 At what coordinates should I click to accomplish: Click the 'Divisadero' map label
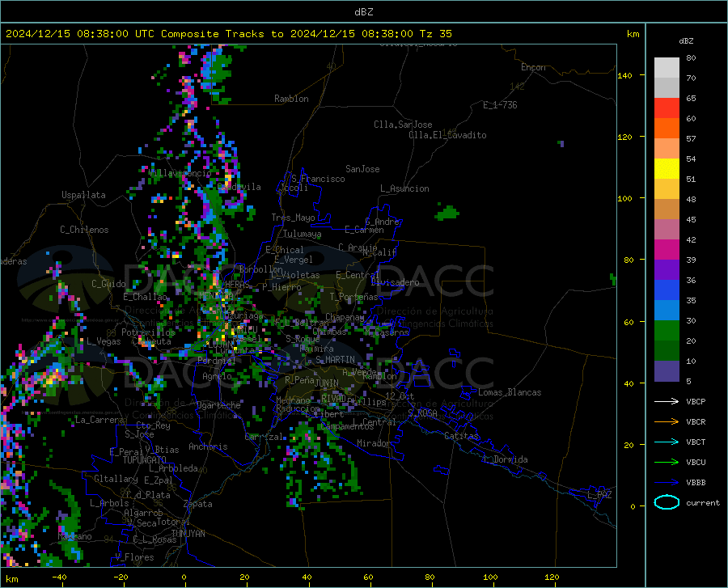point(395,282)
